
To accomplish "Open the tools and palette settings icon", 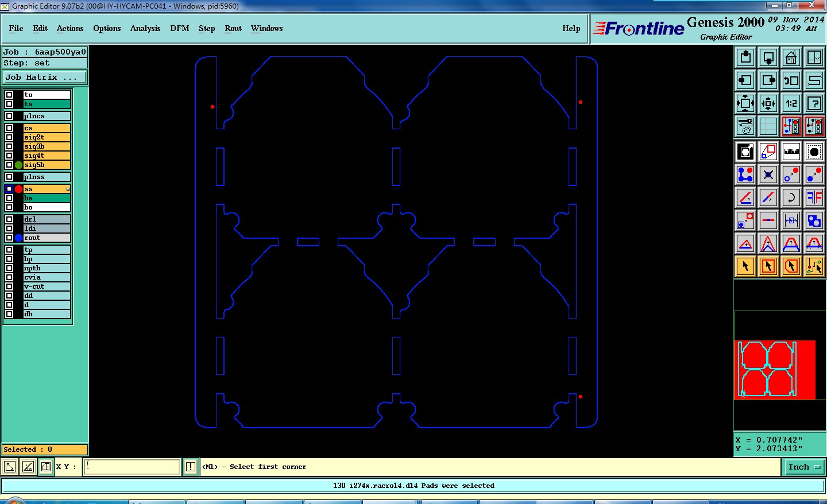I will pos(745,126).
